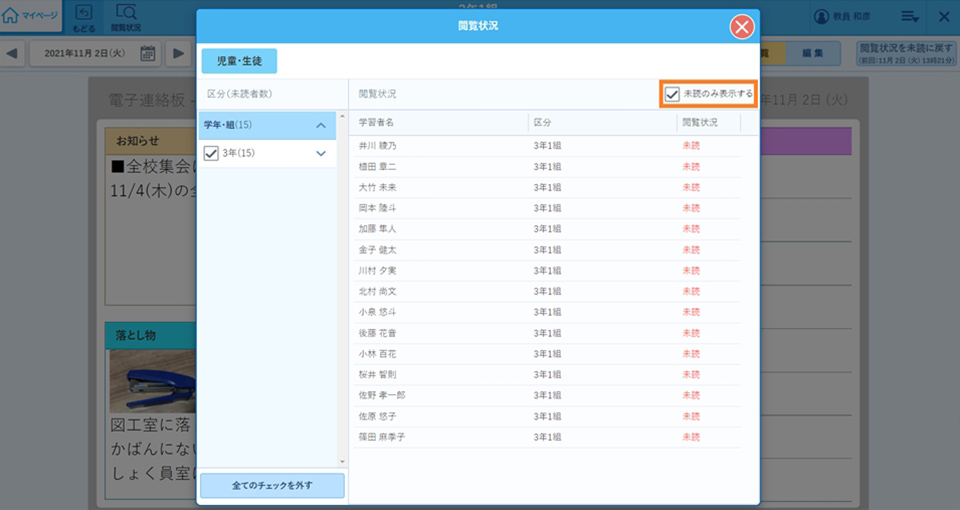The width and height of the screenshot is (960, 510).
Task: Expand the 3年 grade chevron
Action: pyautogui.click(x=320, y=153)
